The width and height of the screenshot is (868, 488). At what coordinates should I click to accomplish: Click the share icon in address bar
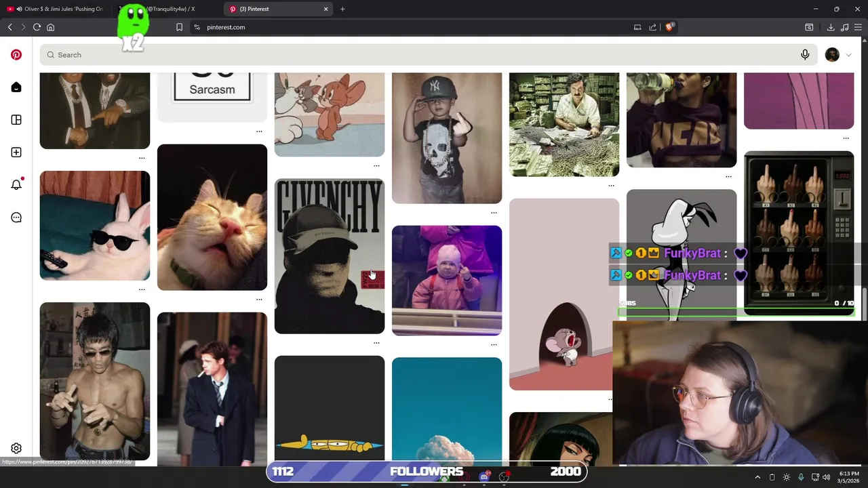(x=652, y=27)
